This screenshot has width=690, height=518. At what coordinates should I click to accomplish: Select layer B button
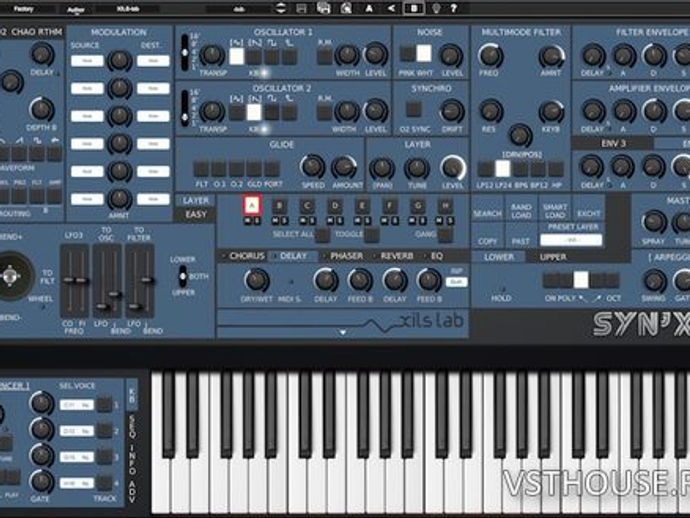tap(279, 206)
